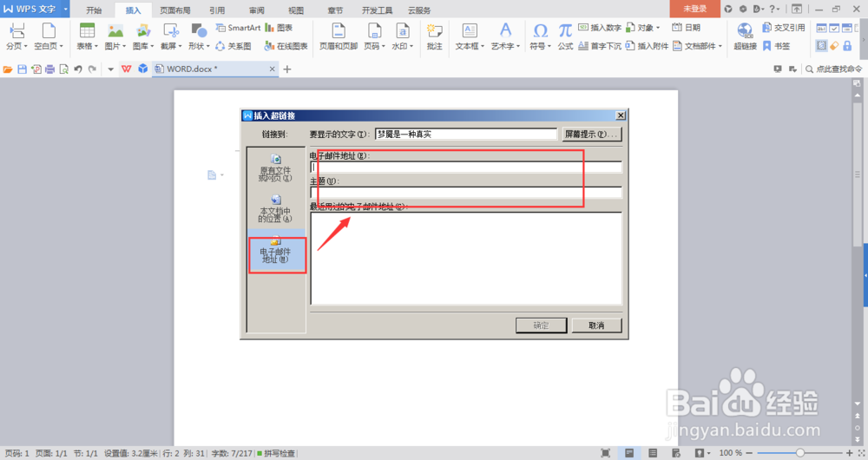Add a watermark (水印)

(403, 36)
